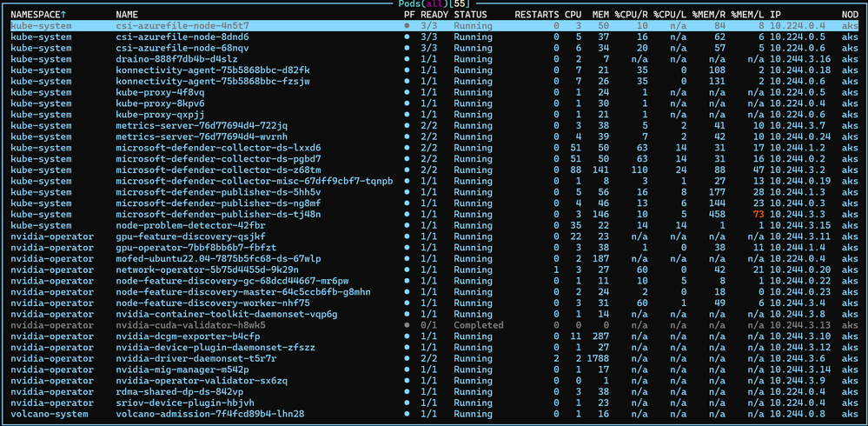Screen dimensions: 868x426
Task: Click IP address 10.244.3.13
Action: pos(800,324)
